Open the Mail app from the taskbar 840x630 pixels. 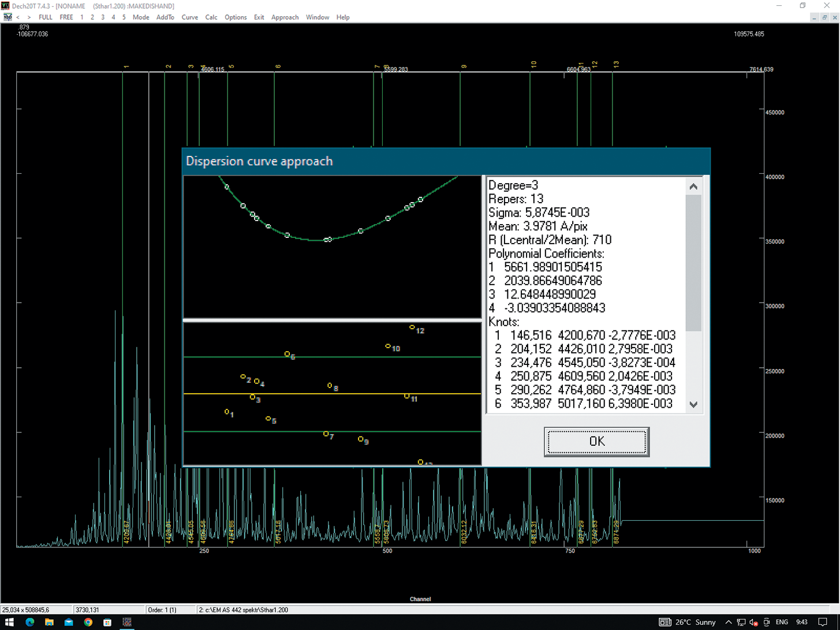[69, 622]
